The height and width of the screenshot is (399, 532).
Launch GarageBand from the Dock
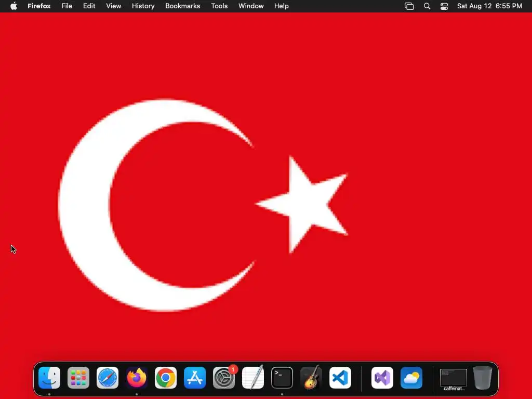(x=311, y=378)
